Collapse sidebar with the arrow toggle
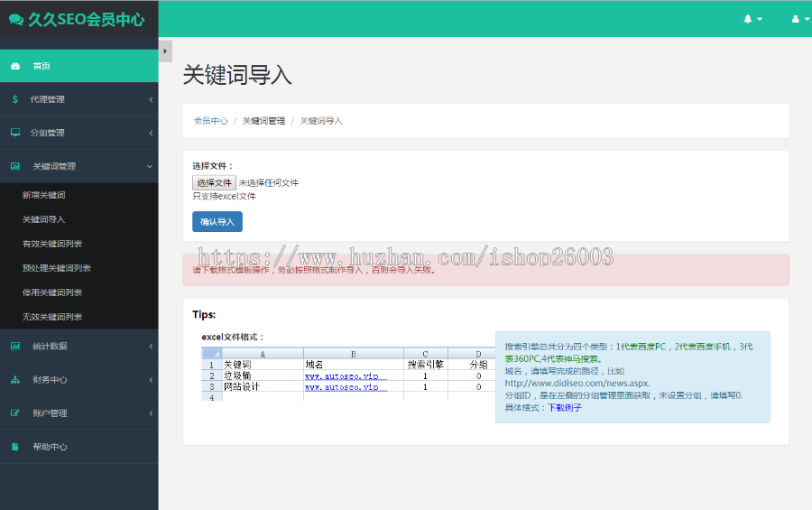The image size is (812, 510). point(165,51)
